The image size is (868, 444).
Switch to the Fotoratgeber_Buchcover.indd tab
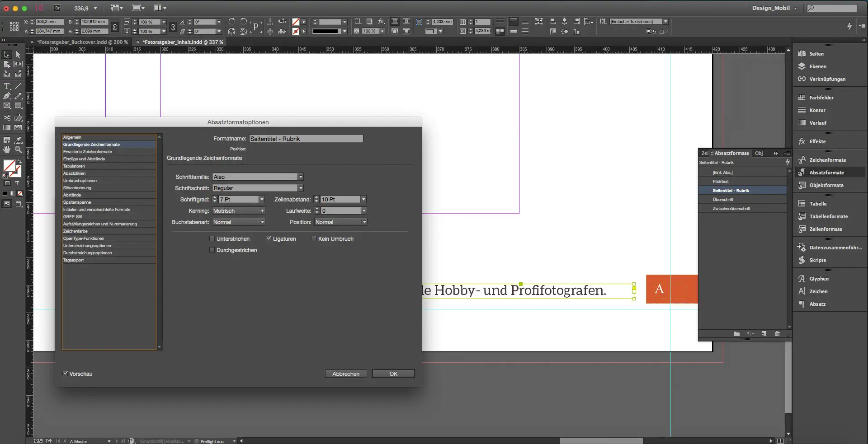tap(81, 42)
